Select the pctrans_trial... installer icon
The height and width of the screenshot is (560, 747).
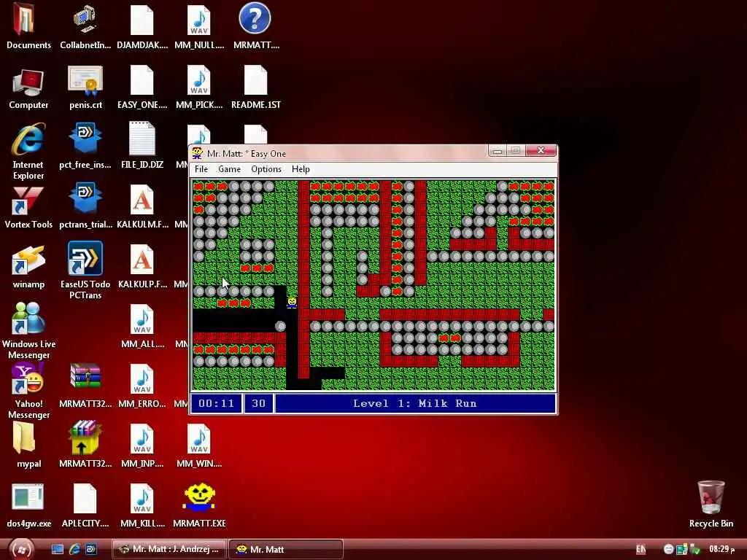click(85, 206)
